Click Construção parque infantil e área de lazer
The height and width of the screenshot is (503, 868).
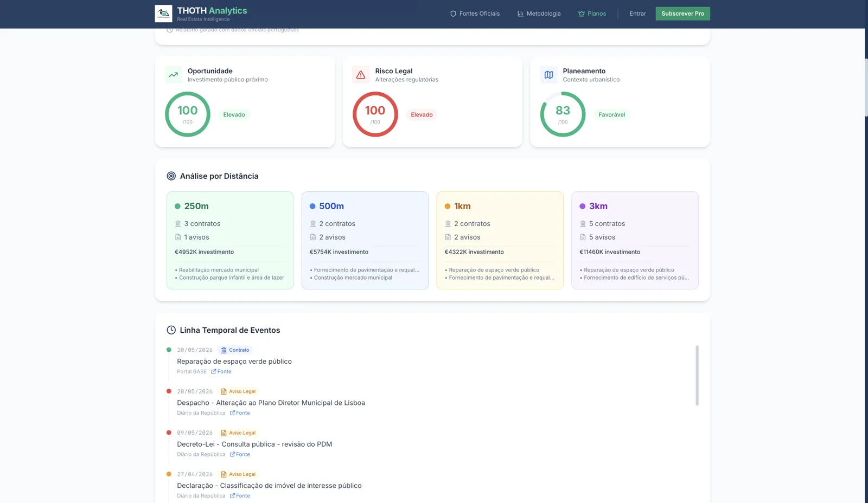point(229,278)
